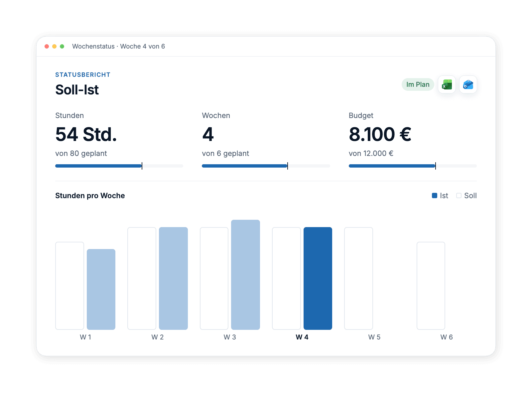The image size is (532, 399).
Task: Select the W 4 Soll outline bar
Action: coord(286,278)
